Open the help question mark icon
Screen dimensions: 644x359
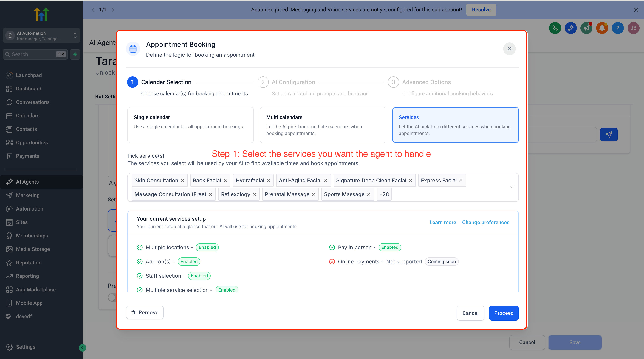(x=618, y=28)
